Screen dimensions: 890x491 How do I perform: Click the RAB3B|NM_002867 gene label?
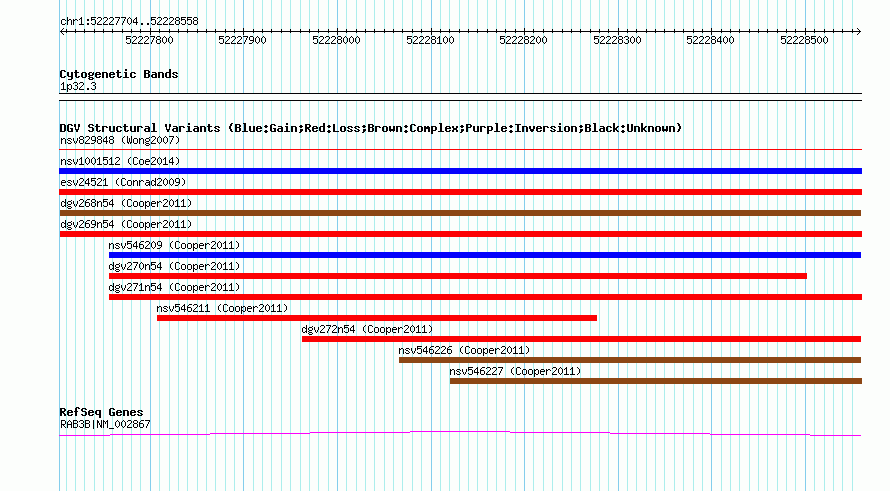point(105,424)
